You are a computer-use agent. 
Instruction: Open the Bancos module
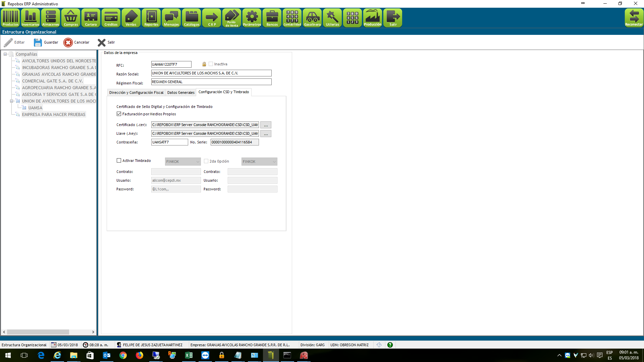pos(272,18)
